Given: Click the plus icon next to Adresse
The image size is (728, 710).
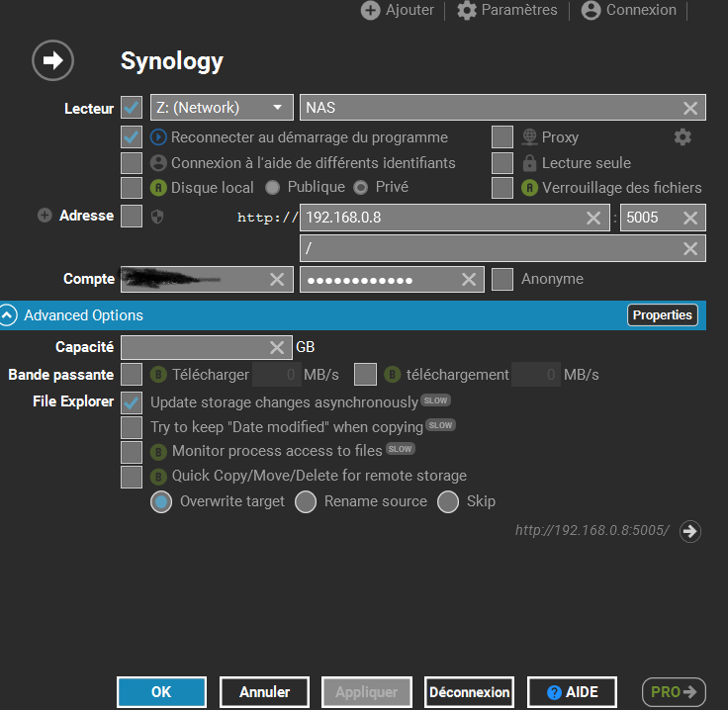Looking at the screenshot, I should tap(45, 216).
